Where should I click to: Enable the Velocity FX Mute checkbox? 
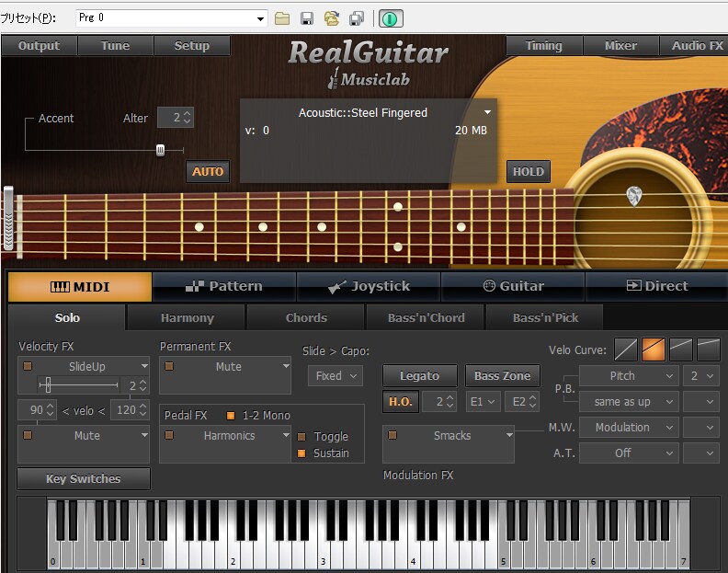pyautogui.click(x=28, y=435)
